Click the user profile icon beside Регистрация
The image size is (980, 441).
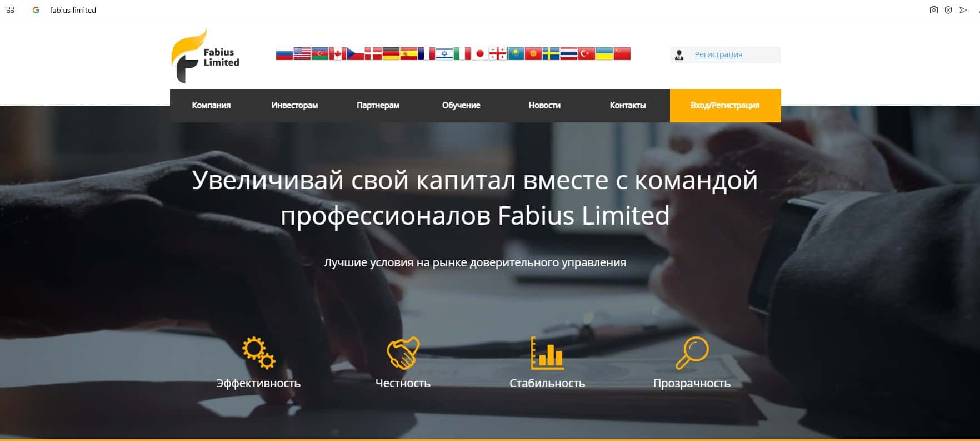tap(679, 55)
